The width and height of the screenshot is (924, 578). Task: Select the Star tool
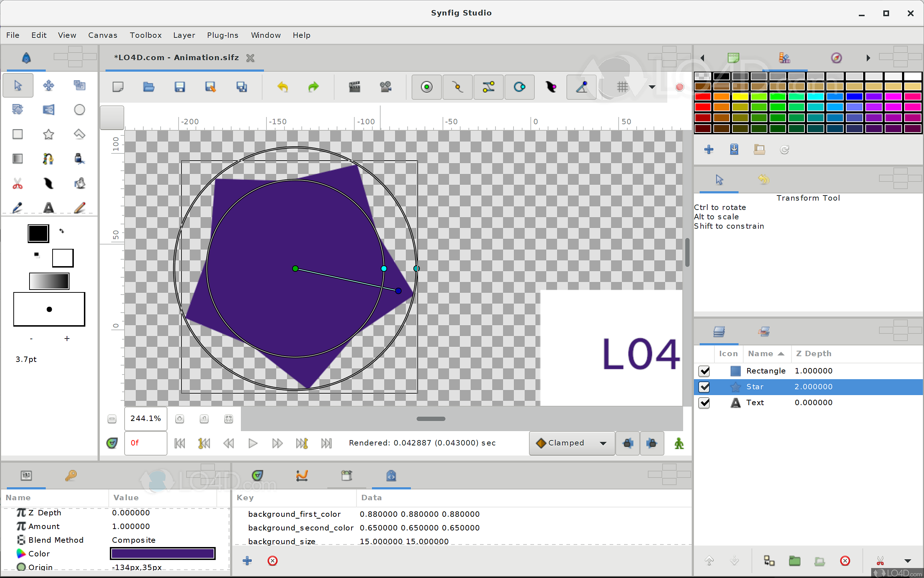pyautogui.click(x=49, y=134)
